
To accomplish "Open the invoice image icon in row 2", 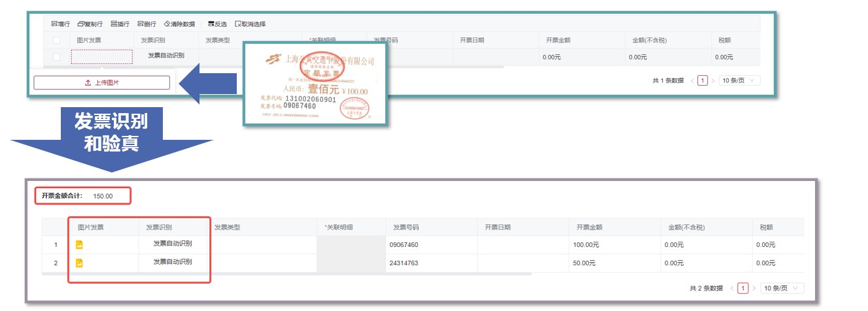I will (80, 263).
